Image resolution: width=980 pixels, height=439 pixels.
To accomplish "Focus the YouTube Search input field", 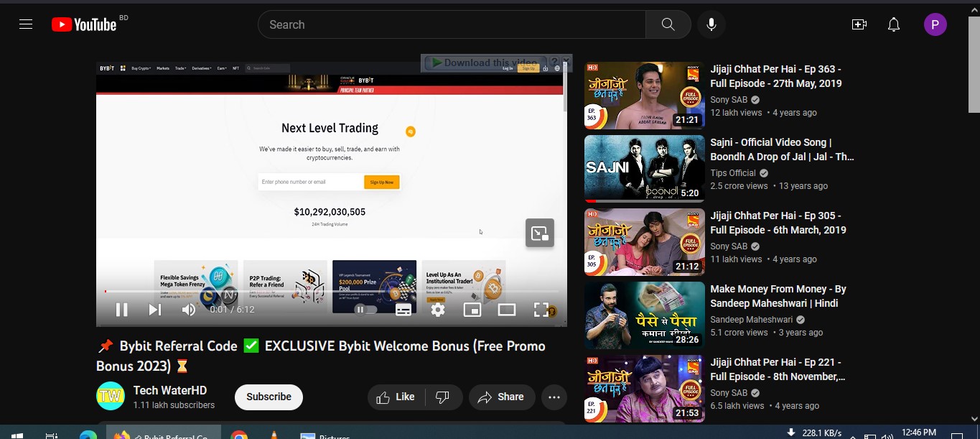I will click(452, 24).
